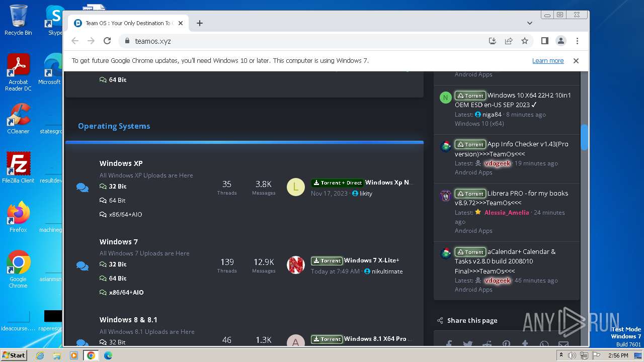This screenshot has height=362, width=644.
Task: Open Windows 7 64 Bit subforum
Action: (117, 278)
